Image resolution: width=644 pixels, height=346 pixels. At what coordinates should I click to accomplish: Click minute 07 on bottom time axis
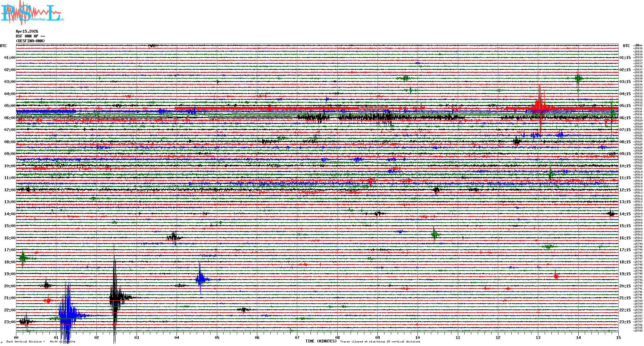coord(297,337)
